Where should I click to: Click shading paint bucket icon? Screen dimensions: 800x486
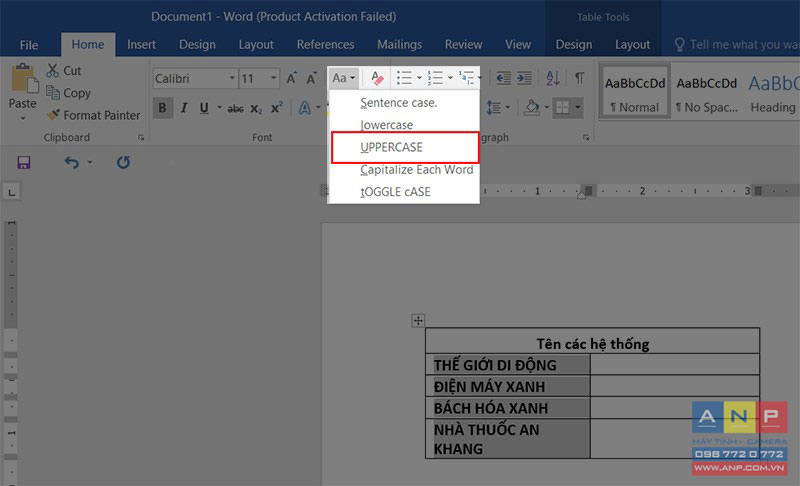[532, 108]
